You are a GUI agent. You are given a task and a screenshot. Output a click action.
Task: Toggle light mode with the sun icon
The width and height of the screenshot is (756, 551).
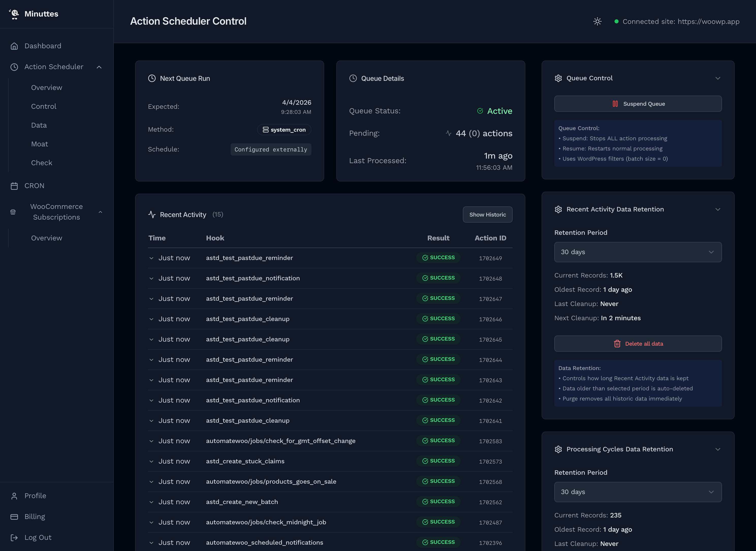coord(597,21)
